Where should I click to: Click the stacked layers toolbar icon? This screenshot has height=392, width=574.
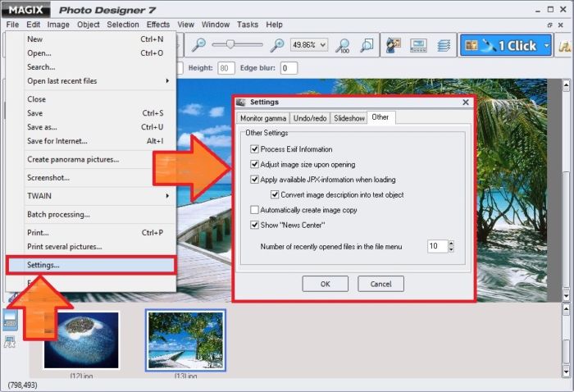[444, 46]
